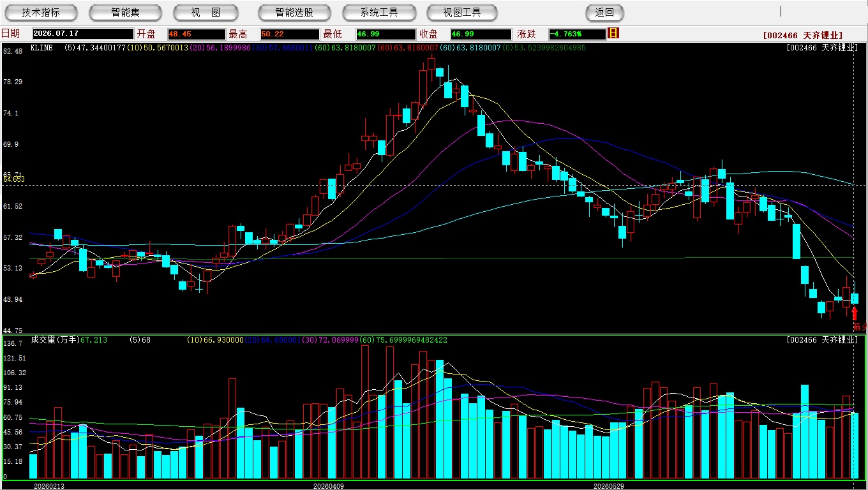Click the 82.48 price axis label
868x490 pixels.
coord(13,51)
